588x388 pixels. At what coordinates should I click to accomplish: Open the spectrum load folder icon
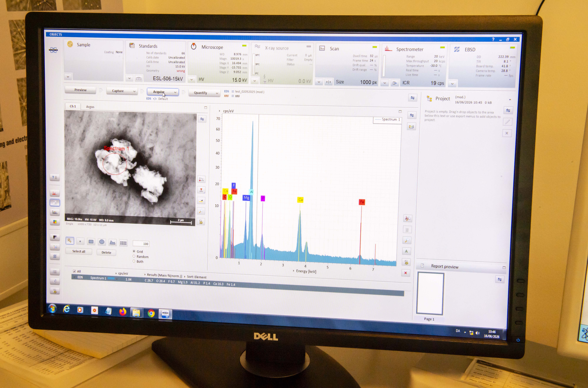pyautogui.click(x=411, y=127)
